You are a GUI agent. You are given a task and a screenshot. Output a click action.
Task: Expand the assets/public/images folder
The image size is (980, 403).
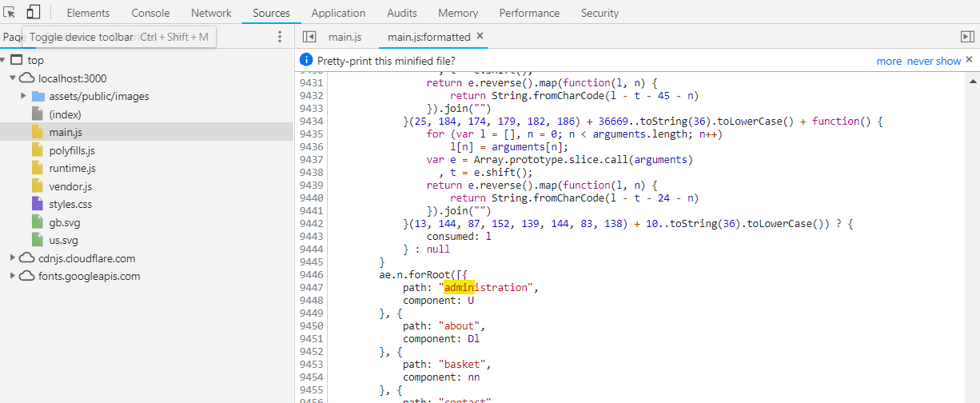(24, 96)
